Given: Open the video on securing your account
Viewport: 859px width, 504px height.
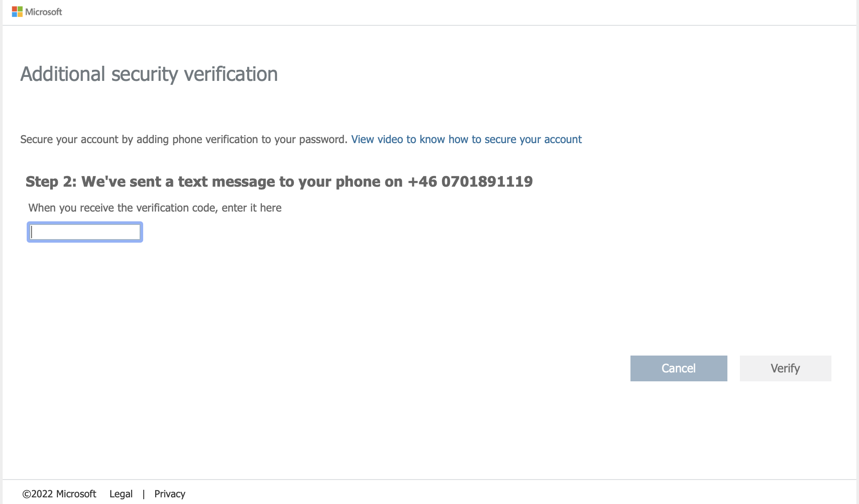Looking at the screenshot, I should coord(466,140).
